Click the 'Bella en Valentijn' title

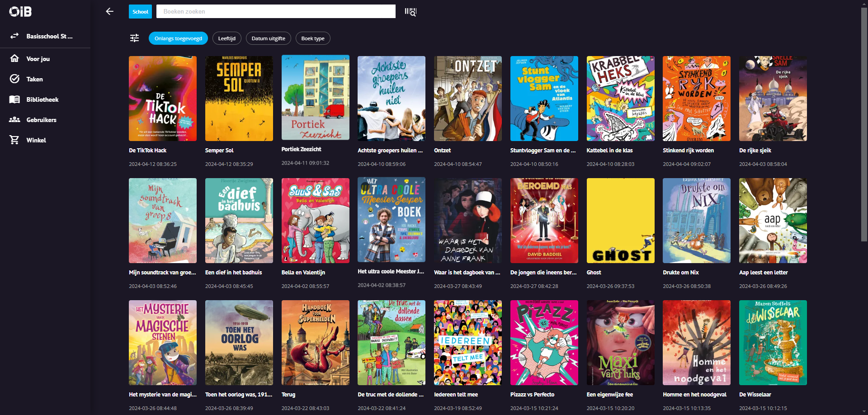click(303, 273)
